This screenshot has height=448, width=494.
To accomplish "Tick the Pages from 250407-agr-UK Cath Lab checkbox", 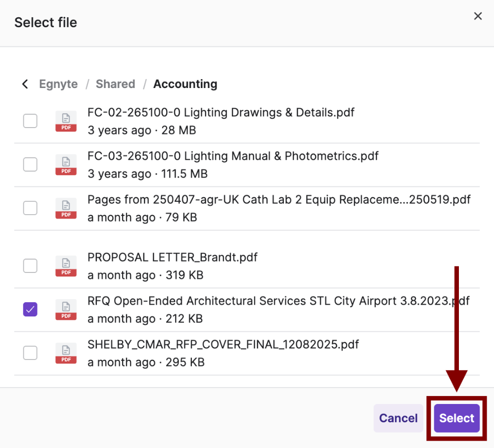I will (30, 208).
